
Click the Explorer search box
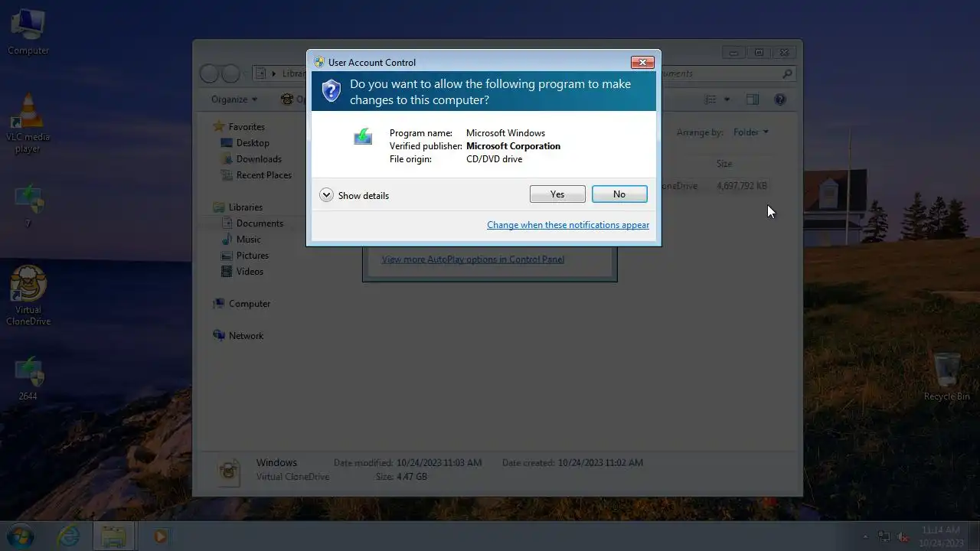point(727,73)
